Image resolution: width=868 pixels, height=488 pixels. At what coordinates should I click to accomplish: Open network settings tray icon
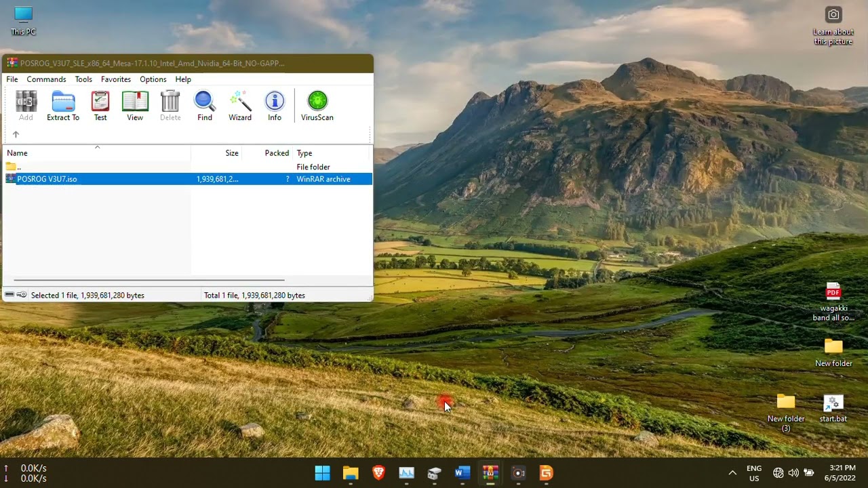point(778,473)
